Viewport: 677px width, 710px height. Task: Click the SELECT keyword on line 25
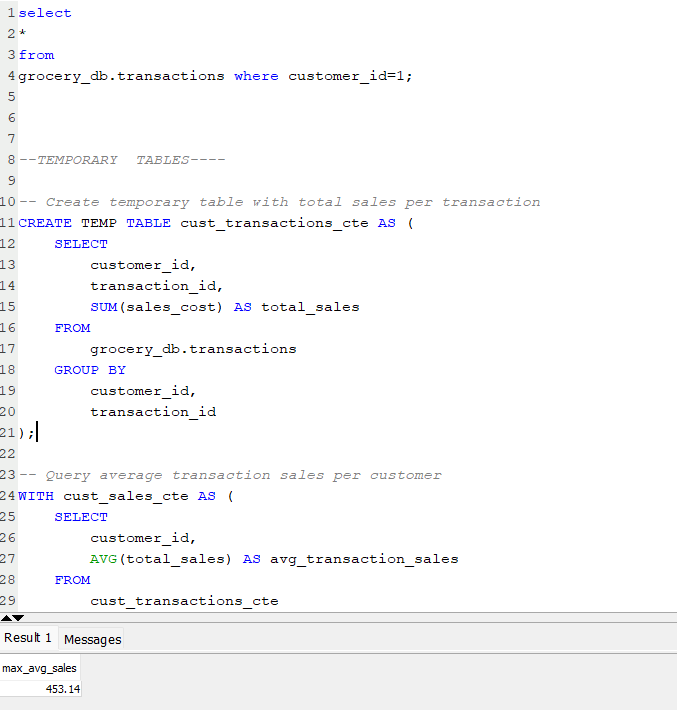[x=81, y=517]
